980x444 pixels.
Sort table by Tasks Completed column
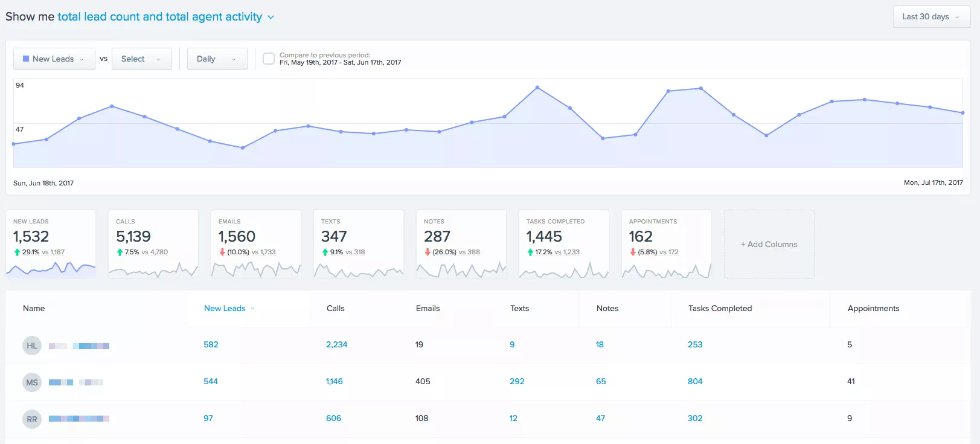click(x=720, y=308)
